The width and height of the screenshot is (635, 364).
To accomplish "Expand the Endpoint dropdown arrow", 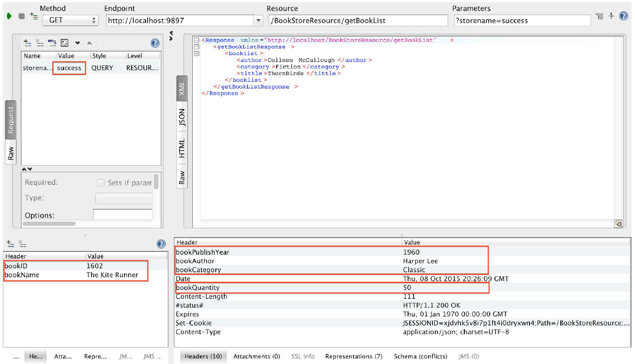I will pos(259,20).
